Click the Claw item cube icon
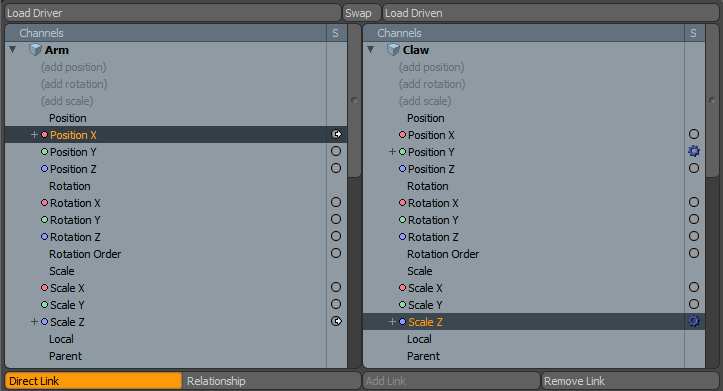Image resolution: width=723 pixels, height=391 pixels. pyautogui.click(x=393, y=50)
